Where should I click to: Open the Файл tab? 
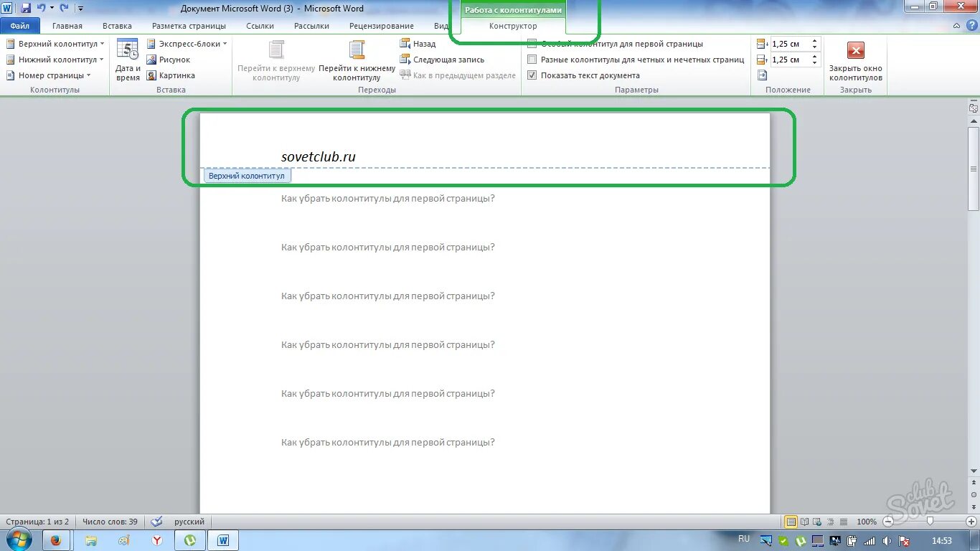pyautogui.click(x=20, y=26)
